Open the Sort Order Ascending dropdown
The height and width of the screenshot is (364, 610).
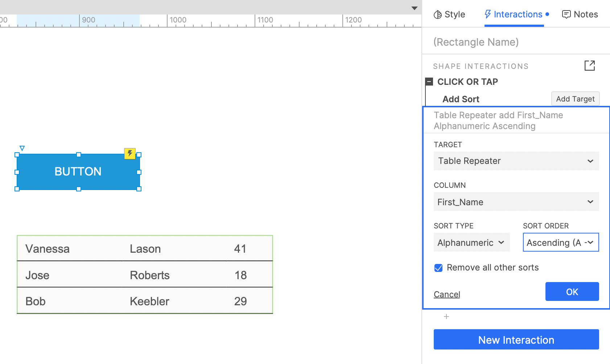561,242
